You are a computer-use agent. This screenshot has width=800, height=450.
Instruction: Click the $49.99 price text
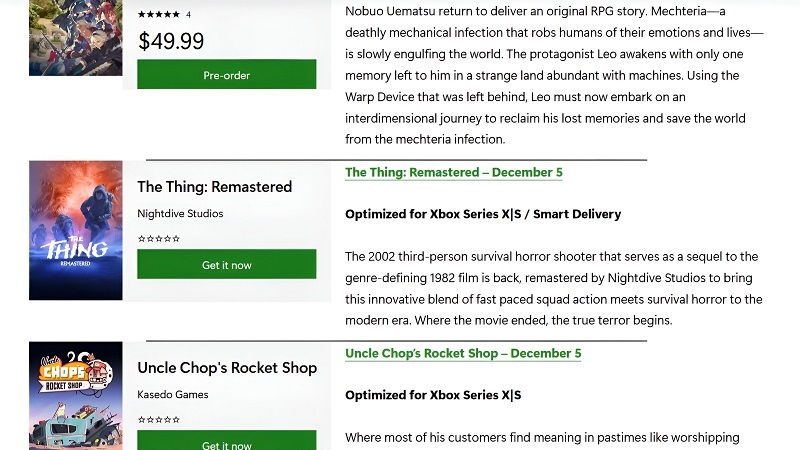(x=171, y=41)
